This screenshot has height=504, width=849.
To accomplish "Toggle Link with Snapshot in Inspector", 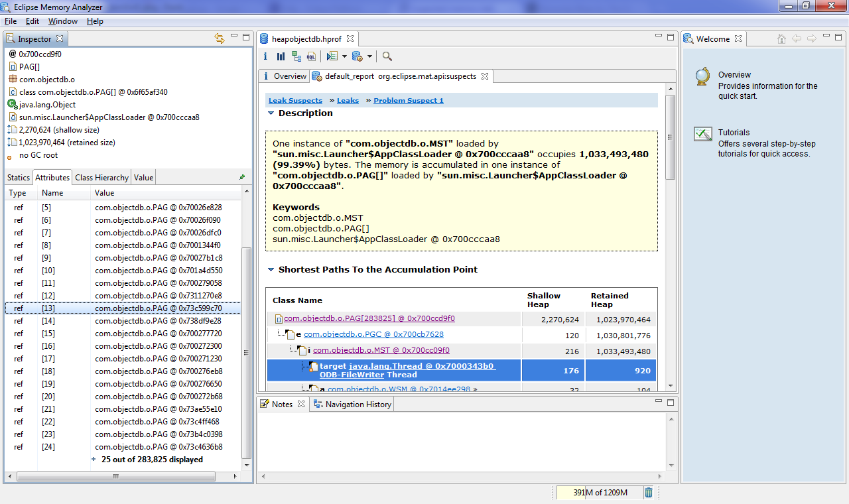I will tap(220, 38).
